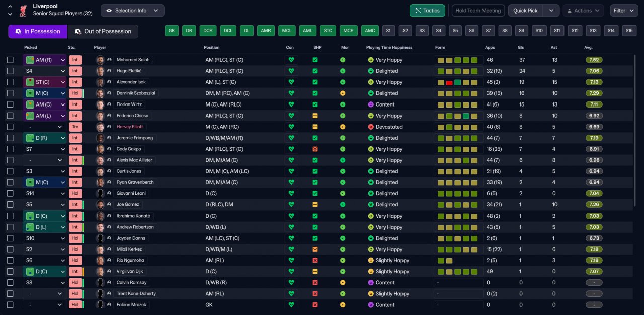Expand the Quick Pick arrow menu
The image size is (644, 315).
(x=551, y=10)
